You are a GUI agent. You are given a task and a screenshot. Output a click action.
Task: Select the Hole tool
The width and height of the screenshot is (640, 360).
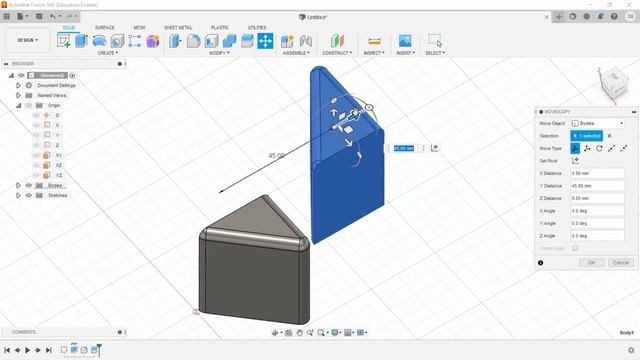pyautogui.click(x=117, y=41)
